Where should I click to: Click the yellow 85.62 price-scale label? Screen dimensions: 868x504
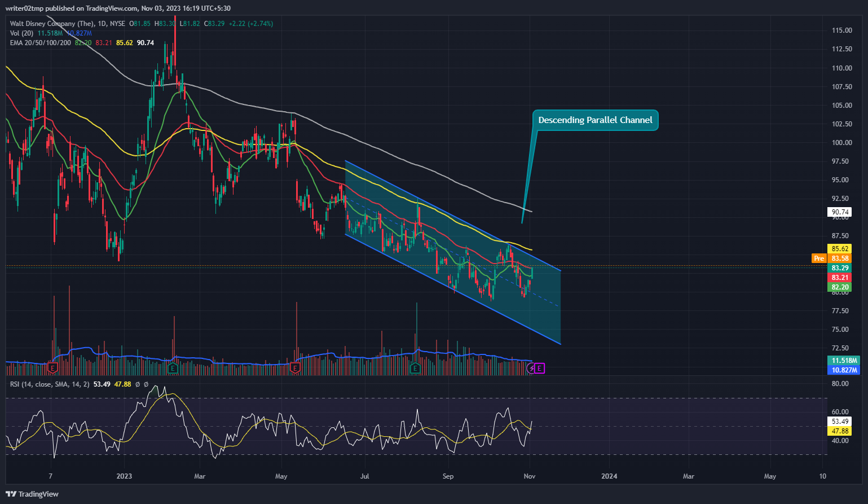tap(840, 249)
